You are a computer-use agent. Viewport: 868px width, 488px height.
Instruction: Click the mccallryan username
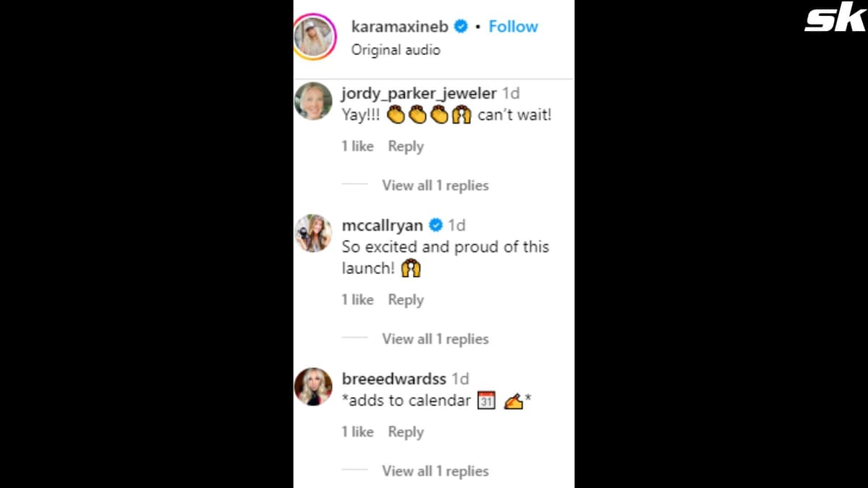tap(382, 226)
